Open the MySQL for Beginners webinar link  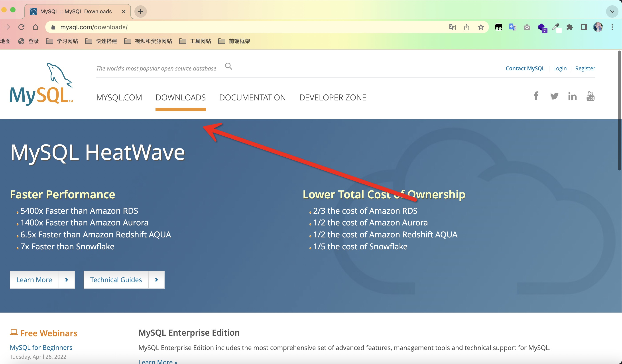tap(41, 347)
